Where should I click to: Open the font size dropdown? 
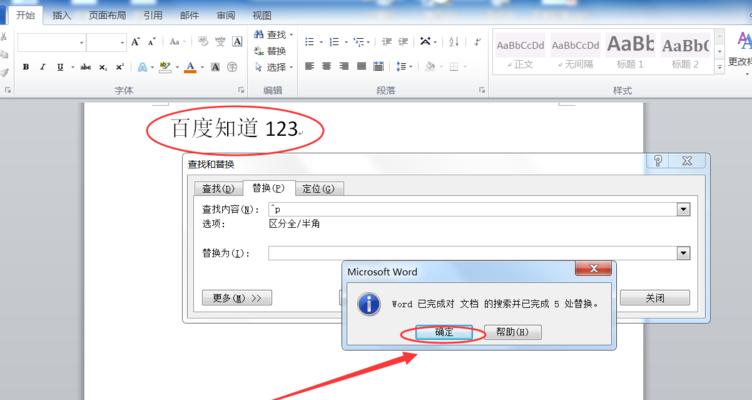(122, 43)
